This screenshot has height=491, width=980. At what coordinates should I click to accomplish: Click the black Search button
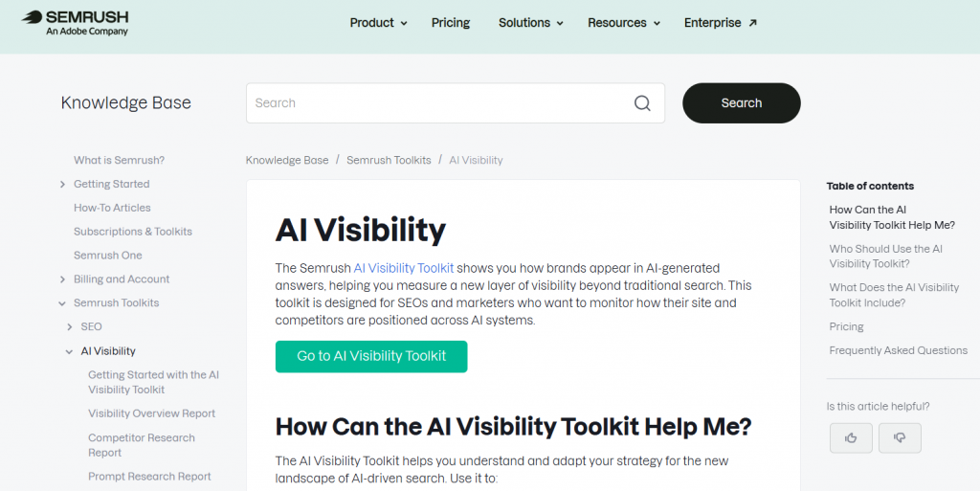coord(742,103)
